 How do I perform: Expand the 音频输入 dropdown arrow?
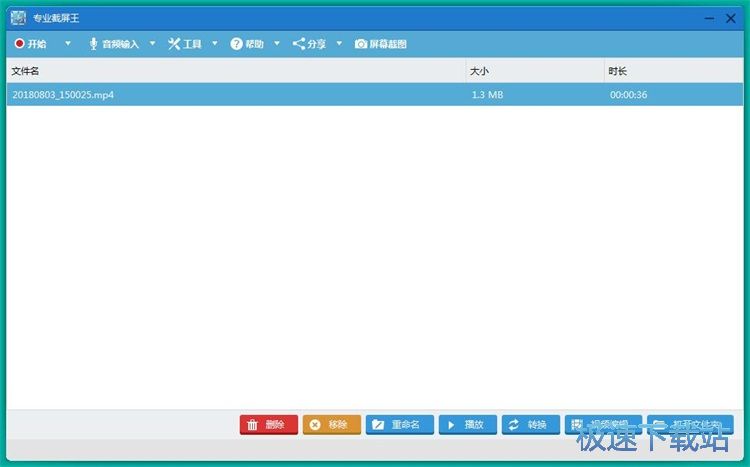[153, 44]
